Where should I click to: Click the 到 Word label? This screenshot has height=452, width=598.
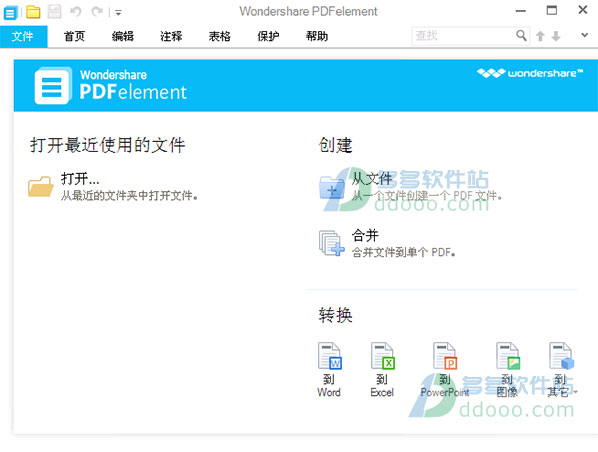pos(329,386)
